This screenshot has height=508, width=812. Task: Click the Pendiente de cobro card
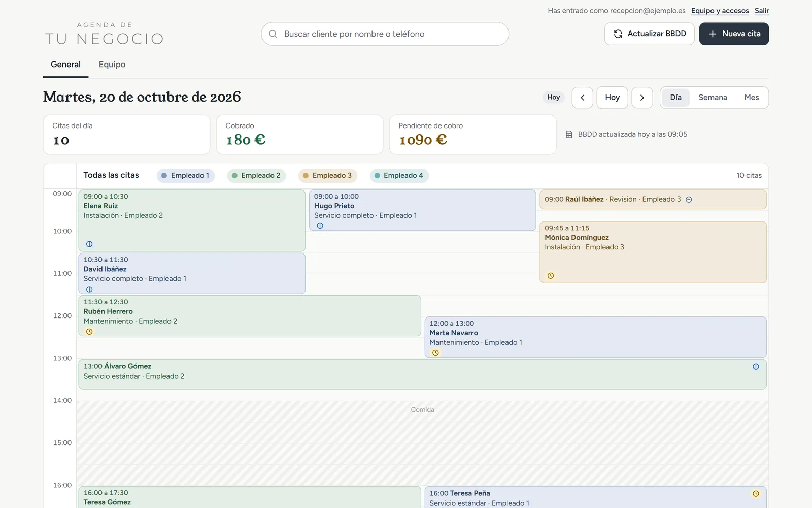(x=472, y=135)
